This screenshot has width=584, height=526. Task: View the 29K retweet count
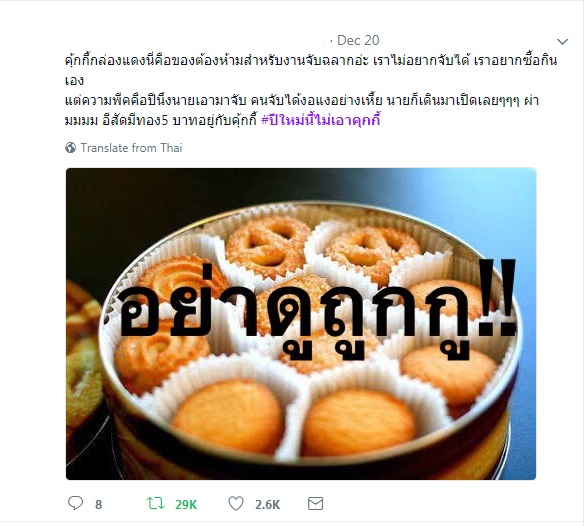[x=186, y=504]
